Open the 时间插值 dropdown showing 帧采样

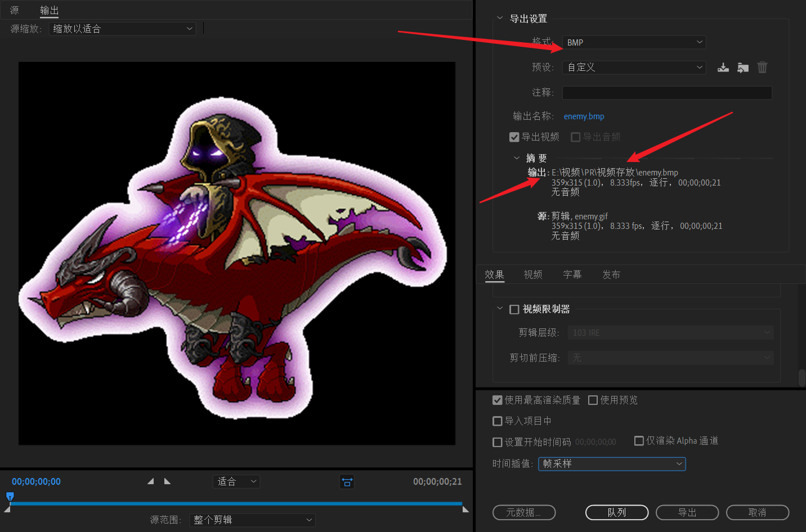[x=612, y=464]
